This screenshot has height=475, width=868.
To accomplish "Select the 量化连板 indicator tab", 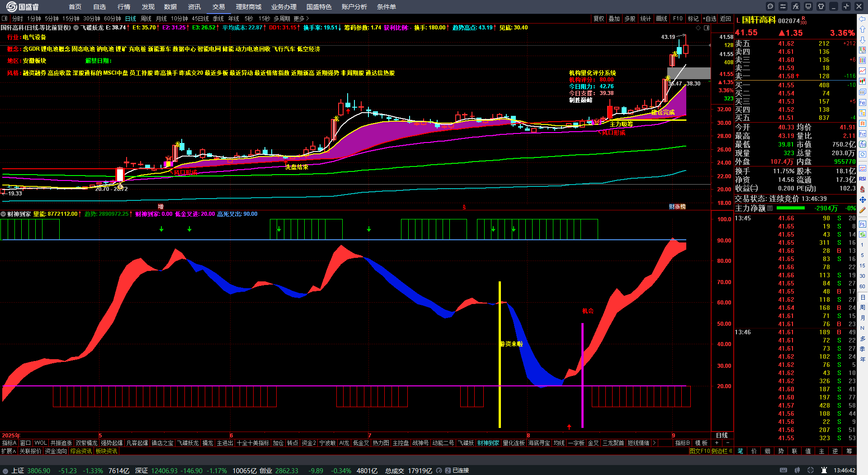I will coord(514,443).
